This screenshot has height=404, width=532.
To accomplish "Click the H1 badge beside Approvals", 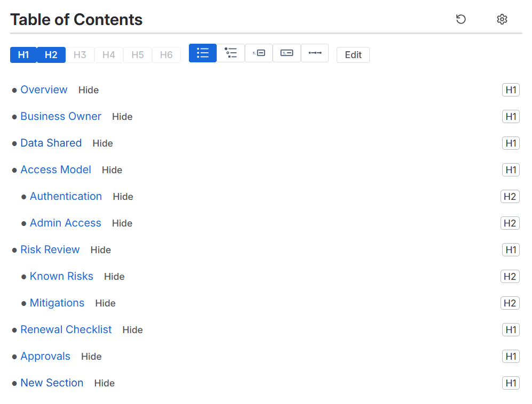I will (x=511, y=356).
